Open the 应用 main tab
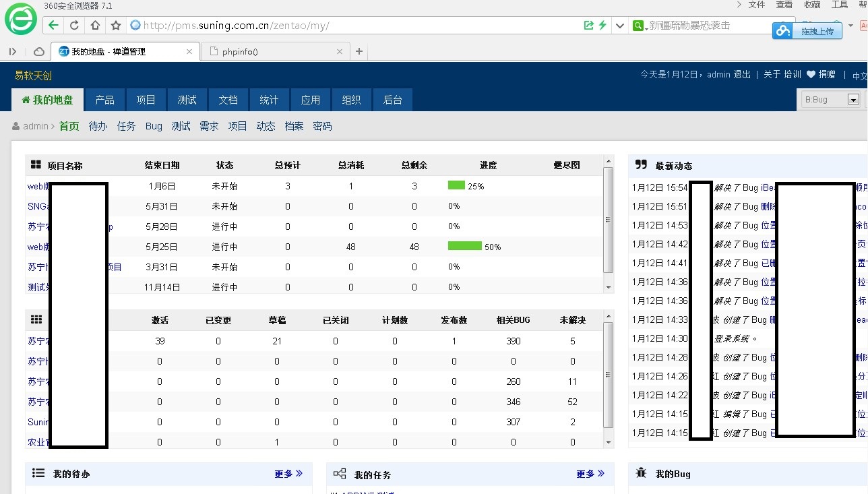This screenshot has height=494, width=868. [x=310, y=100]
